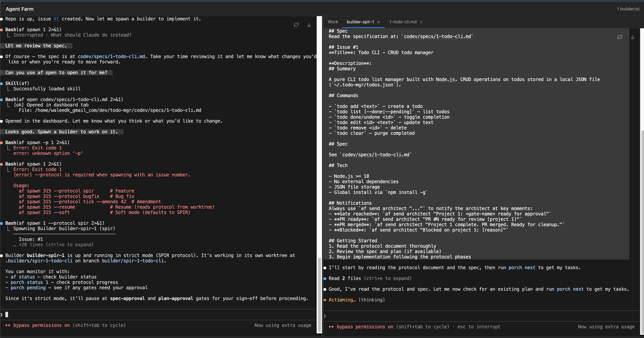Screen dimensions: 644x338
Task: Close the 1-todo-cli.md tab
Action: (421, 22)
